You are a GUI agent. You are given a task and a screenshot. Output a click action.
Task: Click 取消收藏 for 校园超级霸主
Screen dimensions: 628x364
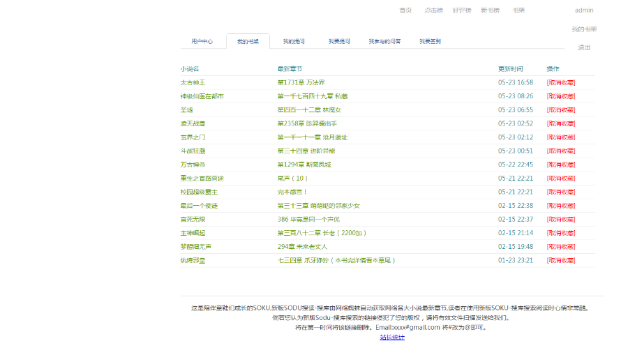(561, 192)
